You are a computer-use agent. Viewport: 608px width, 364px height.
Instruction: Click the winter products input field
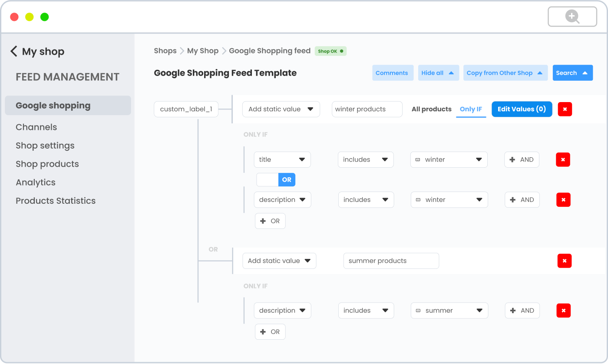(367, 109)
